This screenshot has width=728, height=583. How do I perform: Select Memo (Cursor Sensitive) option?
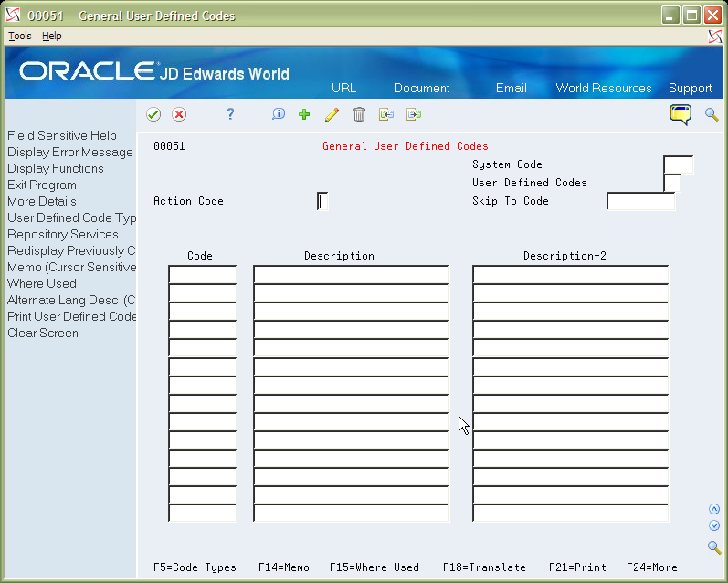point(71,267)
